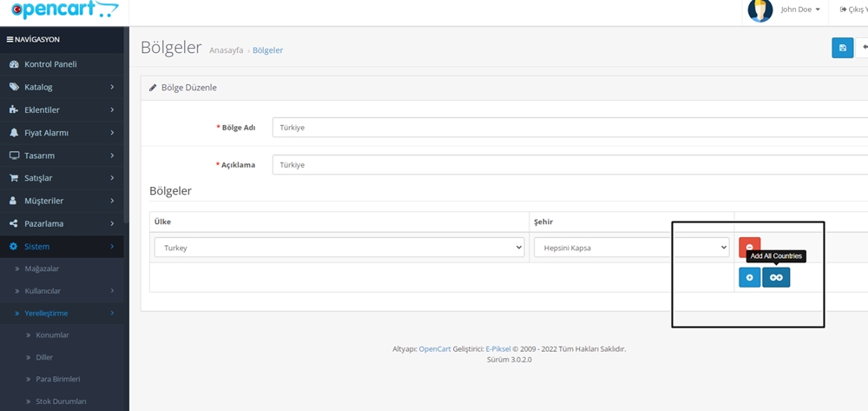Expand the Satışlar menu
Image resolution: width=868 pixels, height=411 pixels.
tap(62, 178)
